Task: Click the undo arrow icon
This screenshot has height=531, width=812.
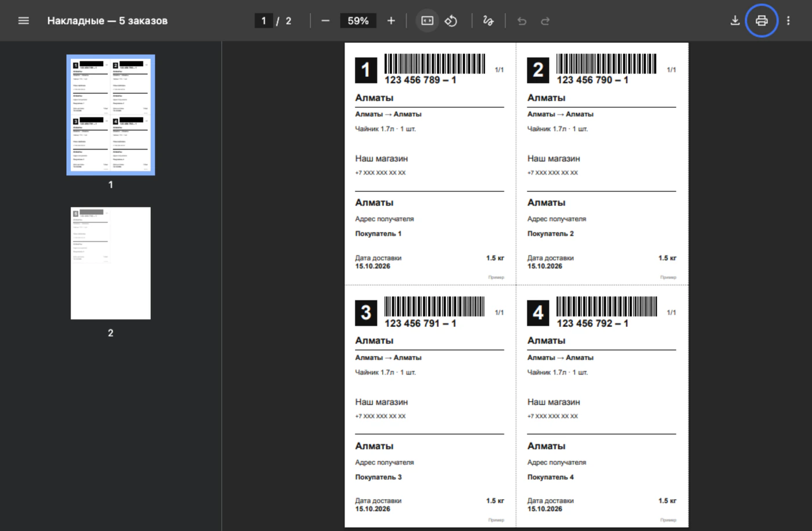Action: click(x=522, y=21)
